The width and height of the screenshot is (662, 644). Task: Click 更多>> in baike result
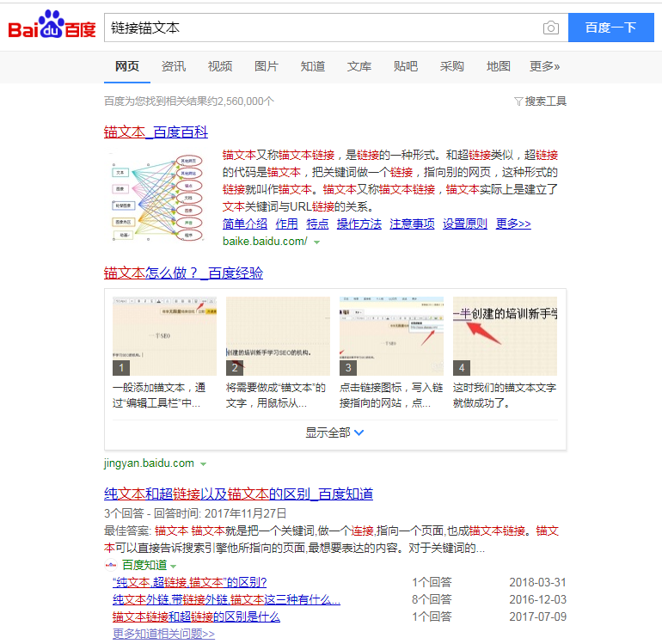[513, 224]
